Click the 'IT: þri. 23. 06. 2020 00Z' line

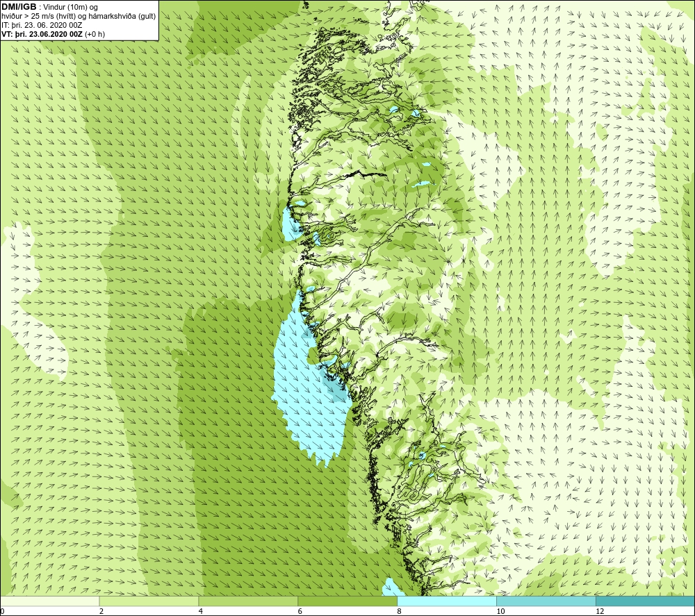tap(42, 25)
